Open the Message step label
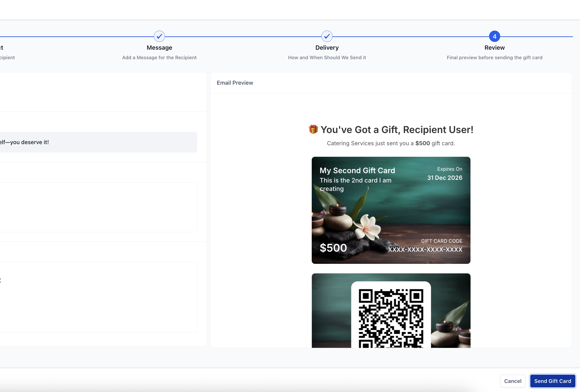Image resolution: width=580 pixels, height=392 pixels. click(x=159, y=48)
